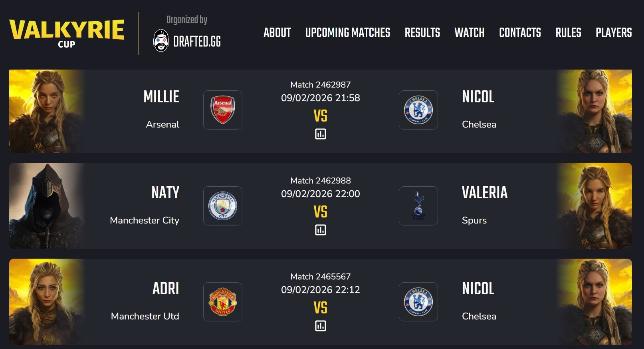Click the Arsenal club crest icon
644x349 pixels.
[223, 110]
